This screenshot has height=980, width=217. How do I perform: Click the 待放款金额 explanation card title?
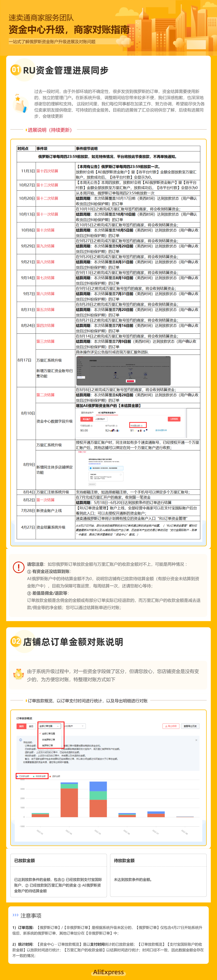pos(124,861)
